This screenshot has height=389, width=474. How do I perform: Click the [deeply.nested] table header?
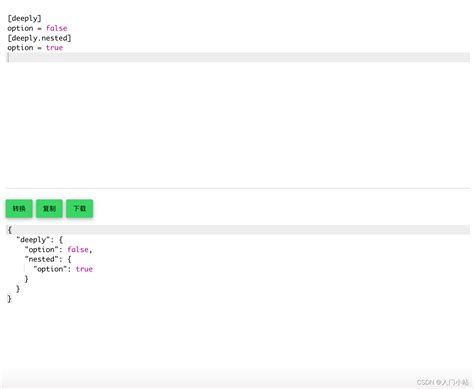[x=39, y=38]
